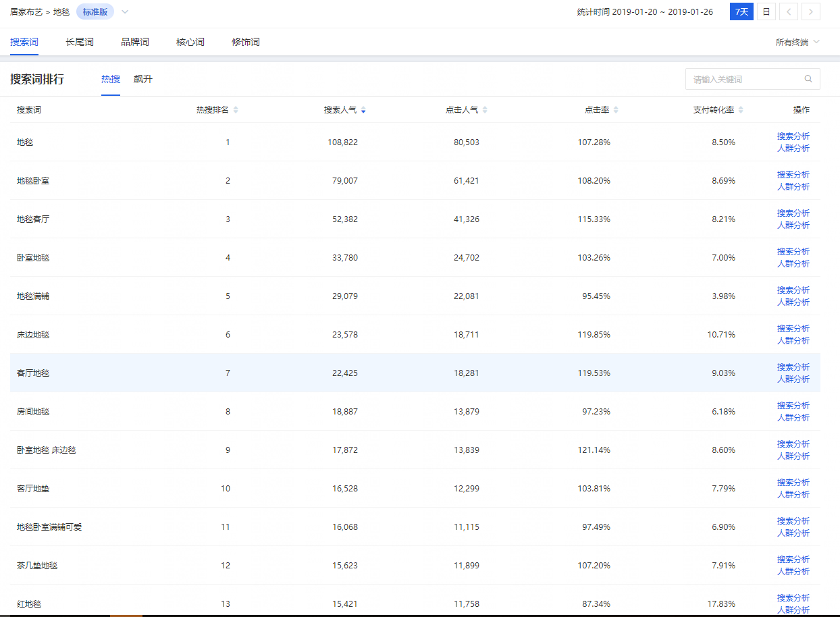Open 搜索分析 for 卧室地毯 rank 4

[793, 251]
